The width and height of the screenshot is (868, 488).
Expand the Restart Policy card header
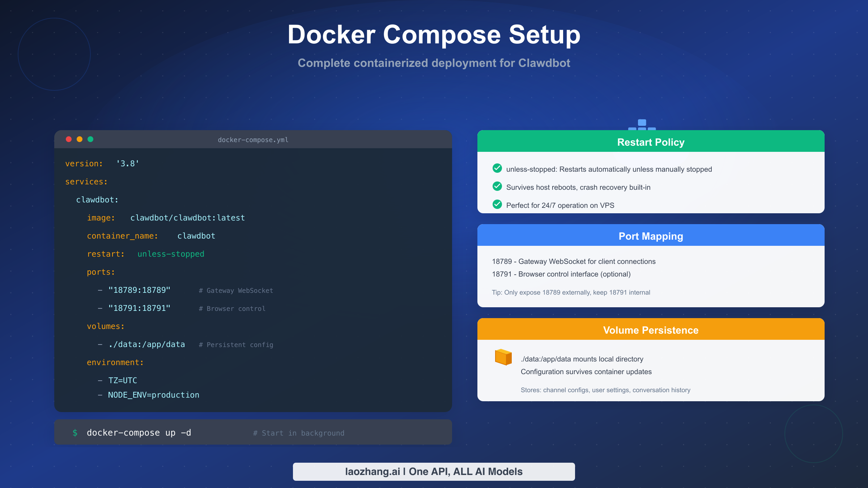point(651,142)
